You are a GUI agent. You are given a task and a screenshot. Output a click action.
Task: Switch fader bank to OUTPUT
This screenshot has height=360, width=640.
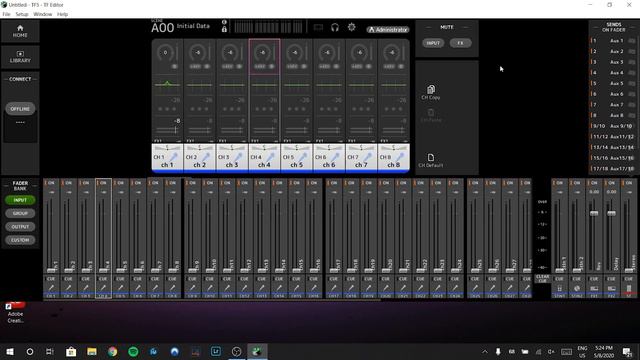click(20, 227)
